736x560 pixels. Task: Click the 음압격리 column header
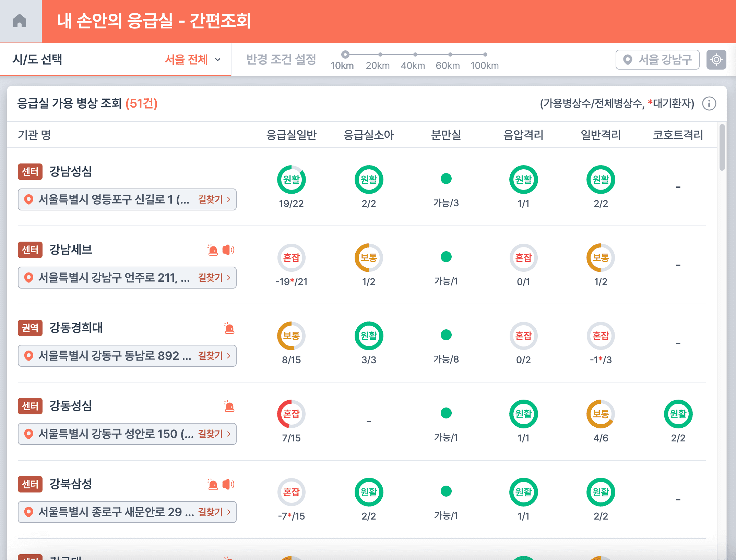(x=523, y=135)
